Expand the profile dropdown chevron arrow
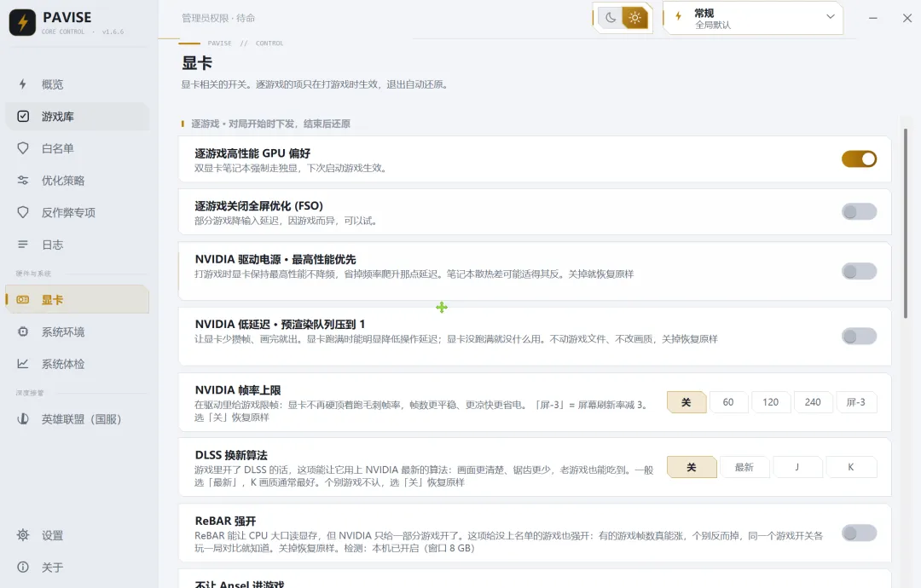Image resolution: width=921 pixels, height=588 pixels. click(830, 16)
